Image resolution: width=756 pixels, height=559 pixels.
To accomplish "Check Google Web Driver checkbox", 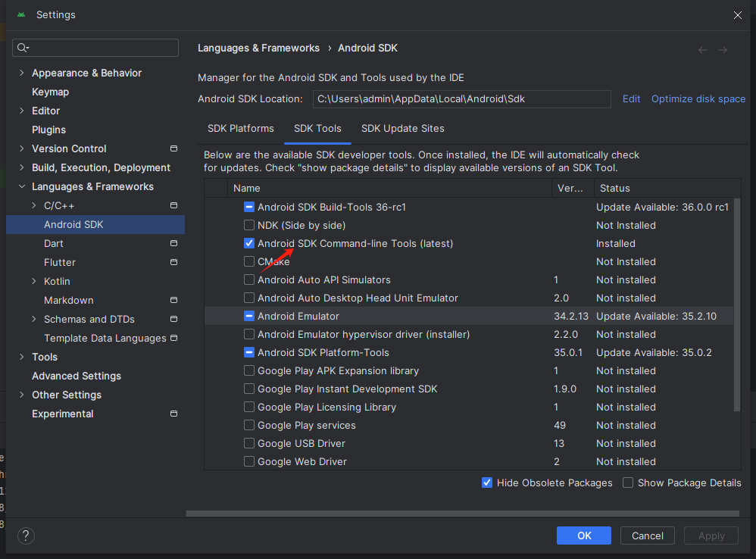I will 248,461.
